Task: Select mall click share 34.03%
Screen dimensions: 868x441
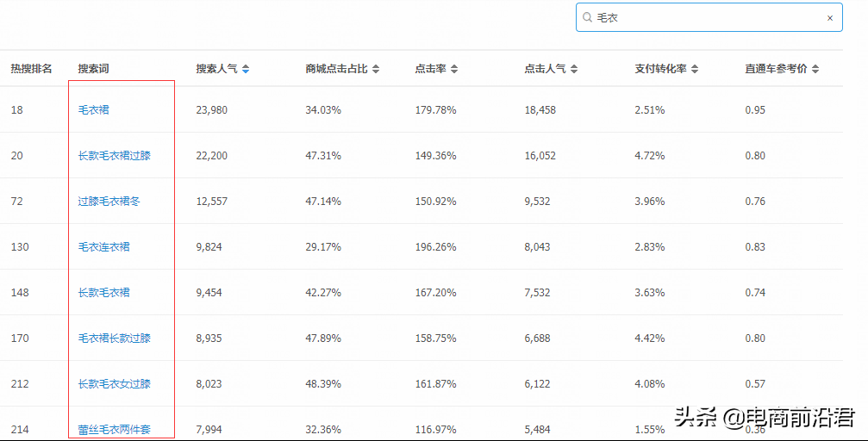Action: (x=323, y=110)
